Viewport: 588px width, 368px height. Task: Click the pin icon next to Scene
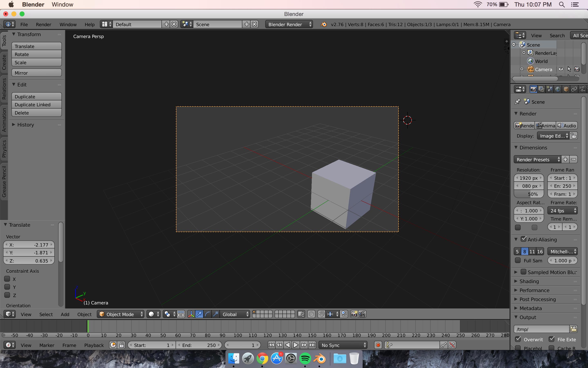518,102
